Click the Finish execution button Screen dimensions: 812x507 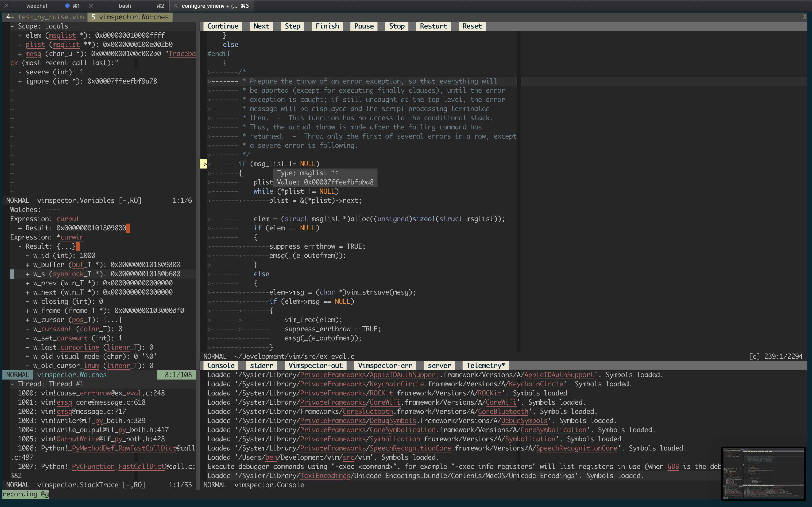pyautogui.click(x=327, y=26)
